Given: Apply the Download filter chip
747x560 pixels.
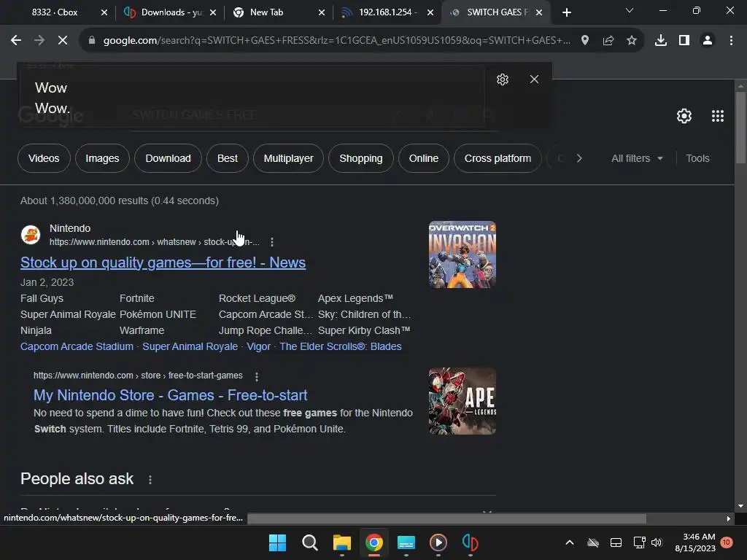Looking at the screenshot, I should (x=169, y=158).
